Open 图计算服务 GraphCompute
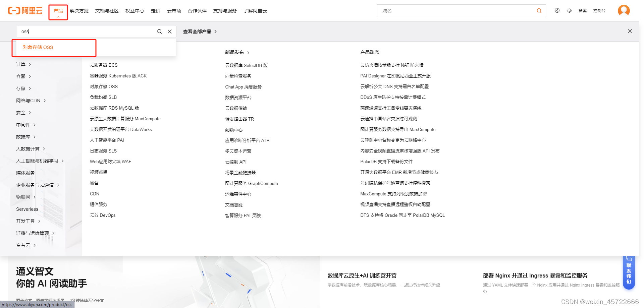Viewport: 644px width, 308px height. [252, 183]
